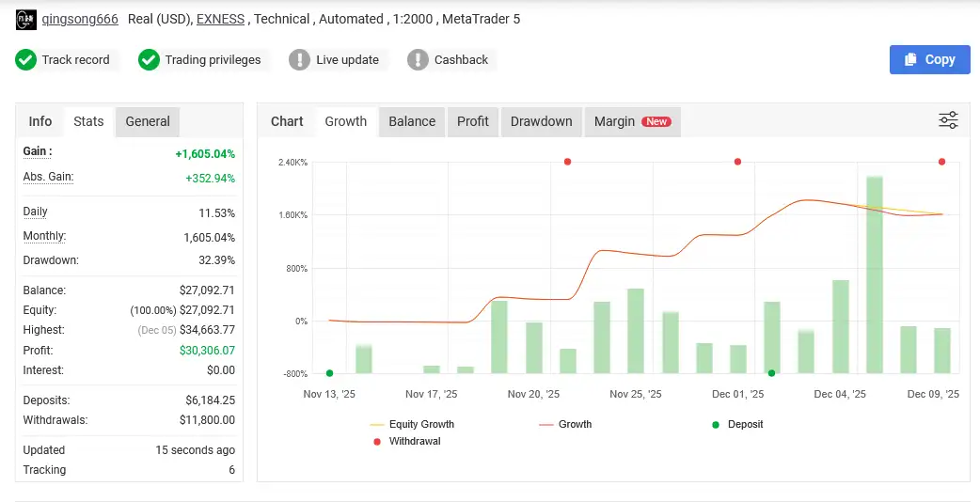Open the General tab
Image resolution: width=980 pixels, height=502 pixels.
tap(148, 121)
